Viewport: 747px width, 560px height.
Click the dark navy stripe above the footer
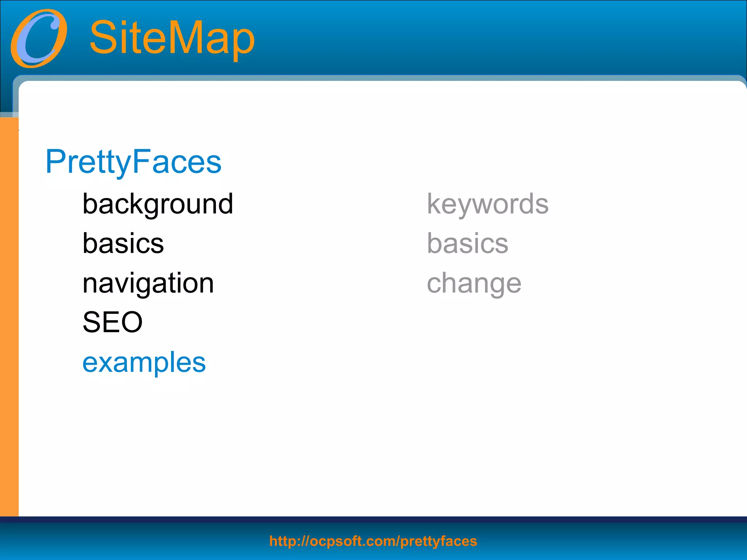[373, 520]
